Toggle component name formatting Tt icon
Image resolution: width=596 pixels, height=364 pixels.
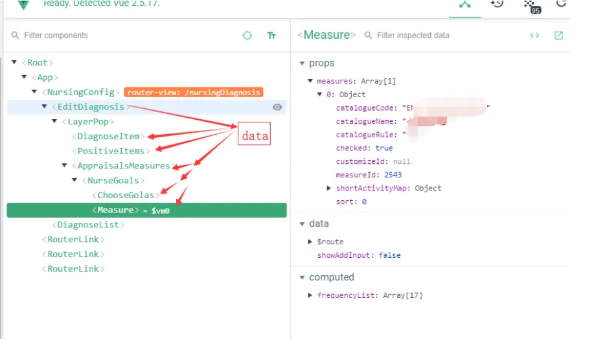(271, 36)
